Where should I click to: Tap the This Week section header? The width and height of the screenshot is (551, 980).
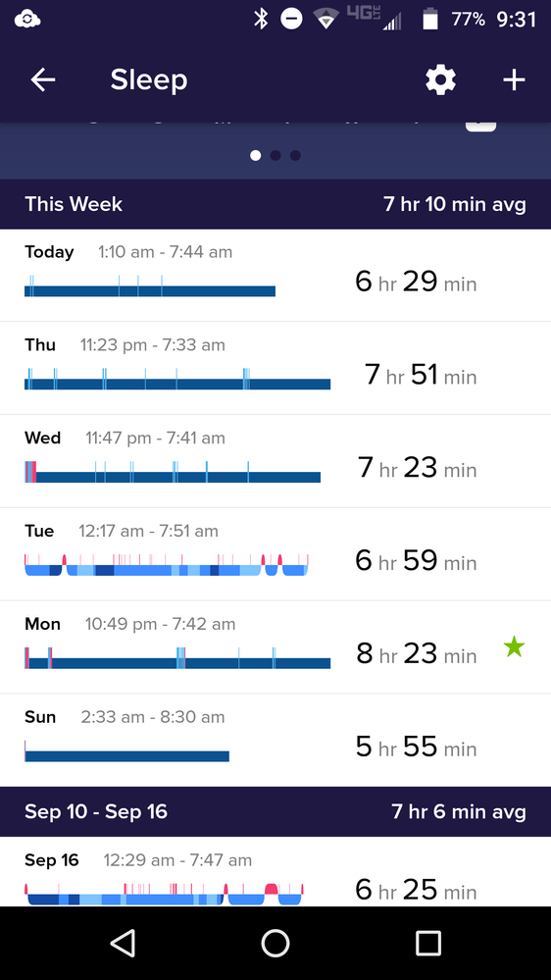point(275,204)
